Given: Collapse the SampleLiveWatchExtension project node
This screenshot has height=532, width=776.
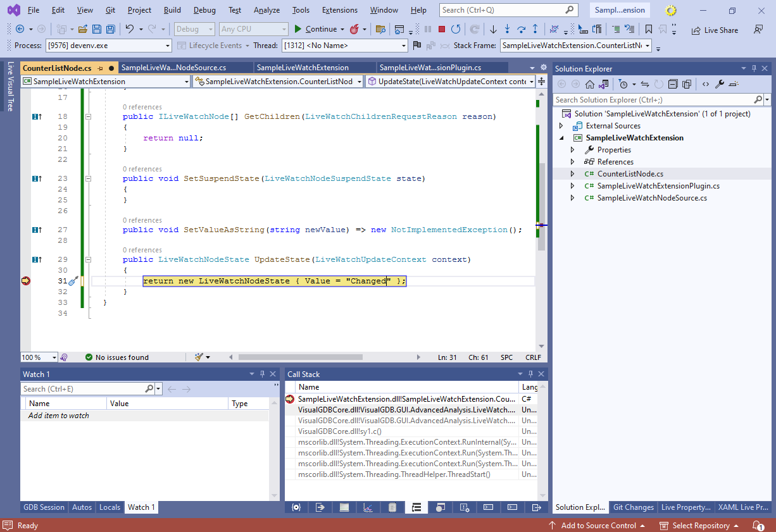Looking at the screenshot, I should [x=561, y=138].
